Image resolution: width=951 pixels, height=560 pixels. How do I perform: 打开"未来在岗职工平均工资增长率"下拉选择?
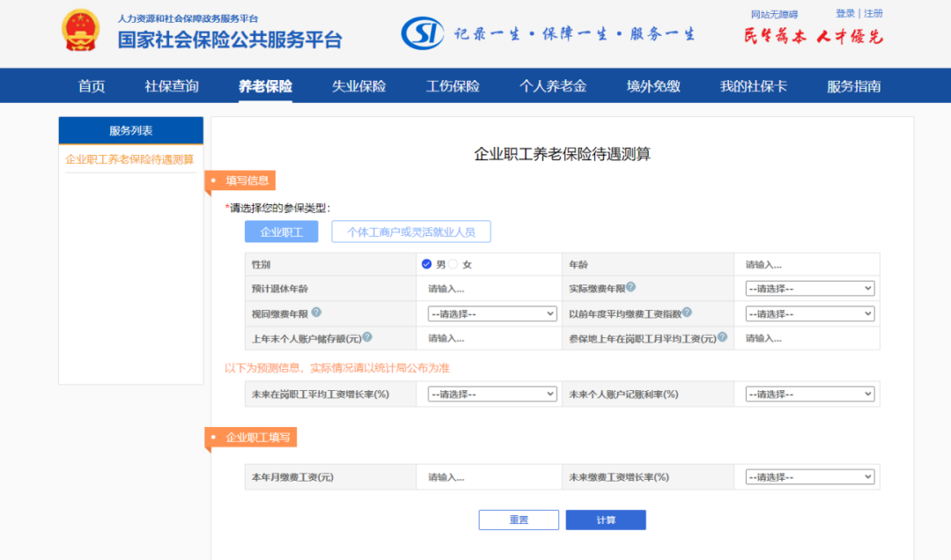click(490, 394)
